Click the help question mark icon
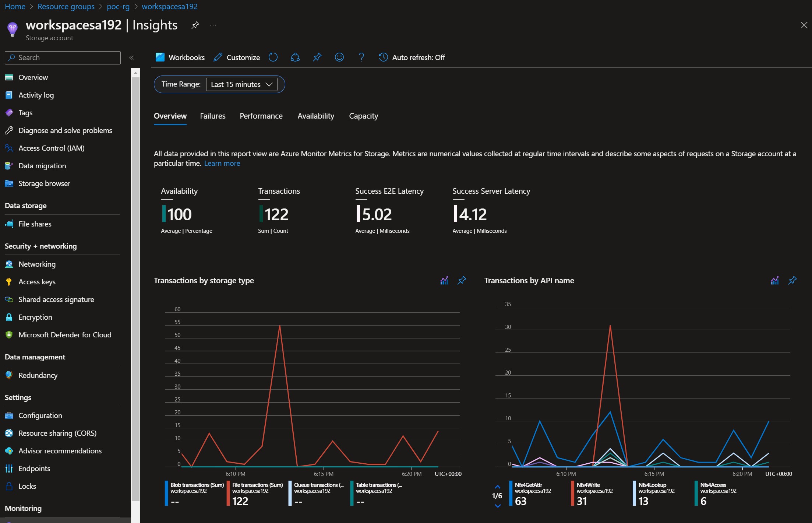The height and width of the screenshot is (523, 812). tap(361, 57)
